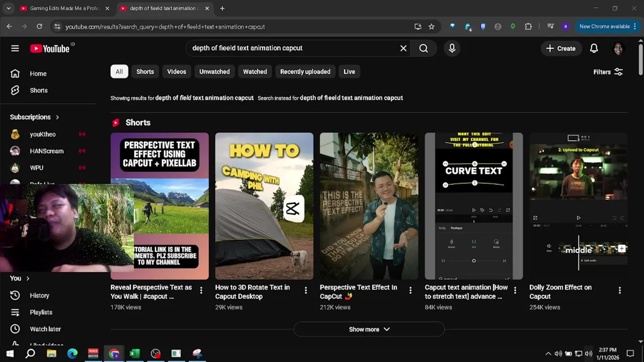Click the browser address bar URL
644x362 pixels.
click(x=165, y=27)
